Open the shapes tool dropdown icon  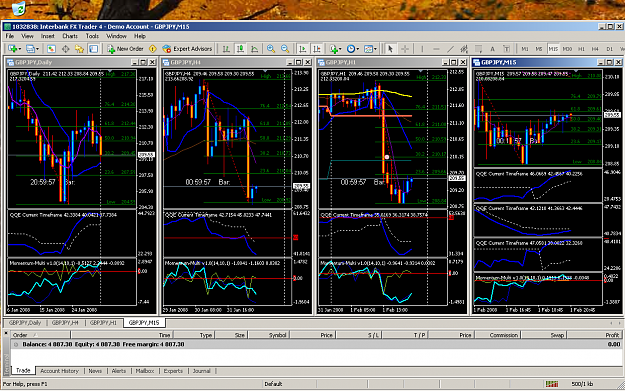tap(478, 49)
